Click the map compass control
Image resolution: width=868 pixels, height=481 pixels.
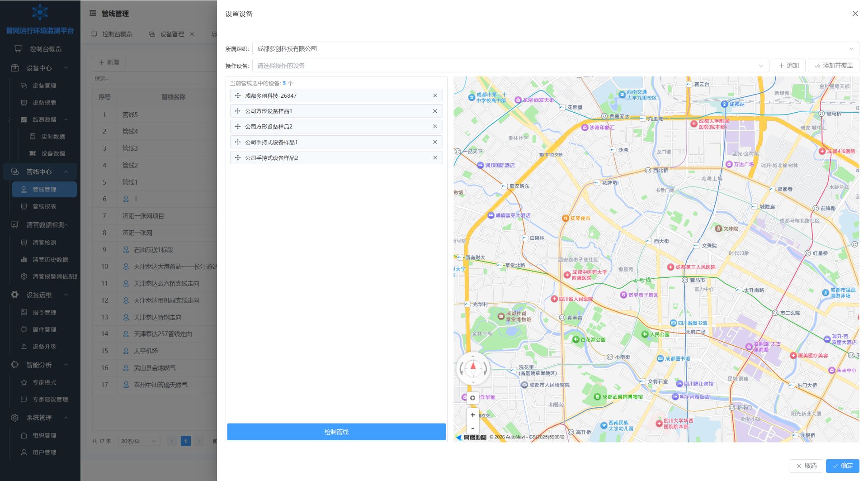click(473, 368)
